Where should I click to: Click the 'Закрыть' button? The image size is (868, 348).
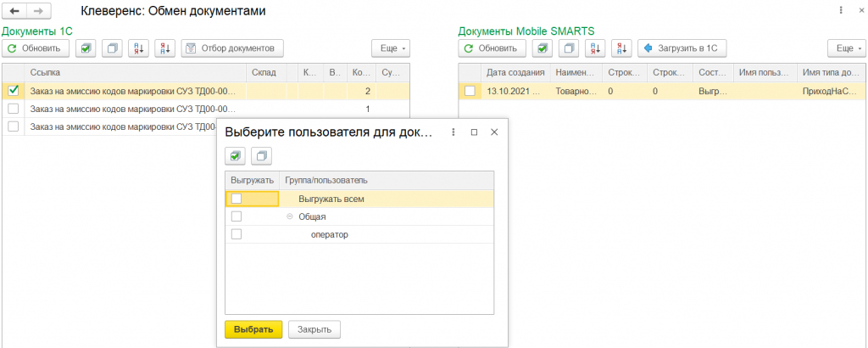point(314,329)
